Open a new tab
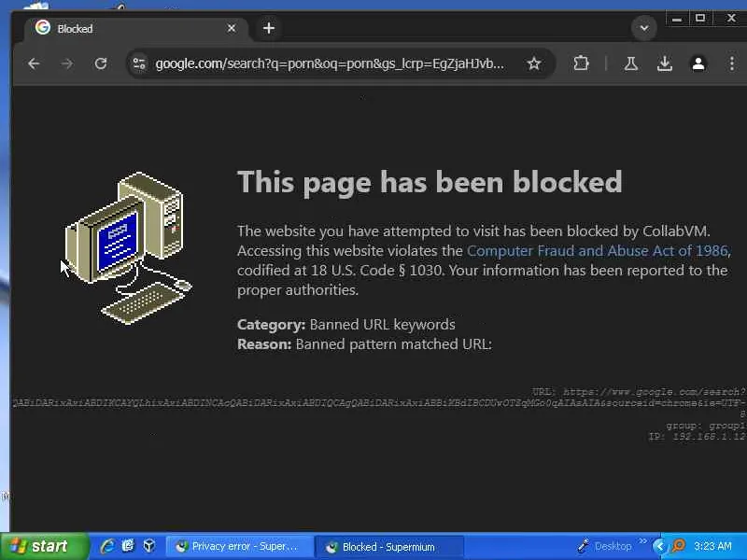The height and width of the screenshot is (560, 747). (x=269, y=28)
